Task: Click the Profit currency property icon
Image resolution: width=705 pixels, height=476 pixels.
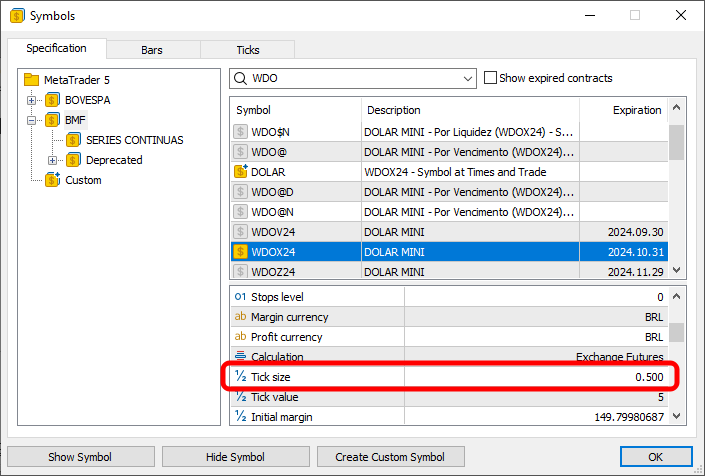Action: coord(241,336)
